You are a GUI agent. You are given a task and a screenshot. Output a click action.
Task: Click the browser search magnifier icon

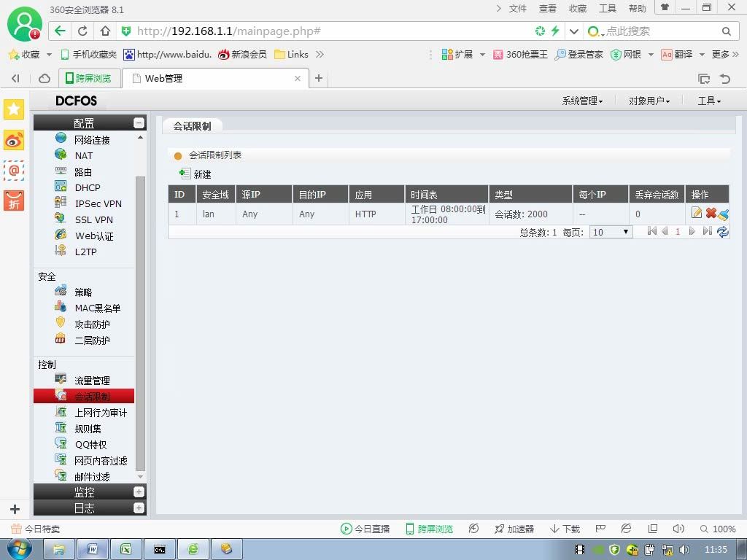726,31
